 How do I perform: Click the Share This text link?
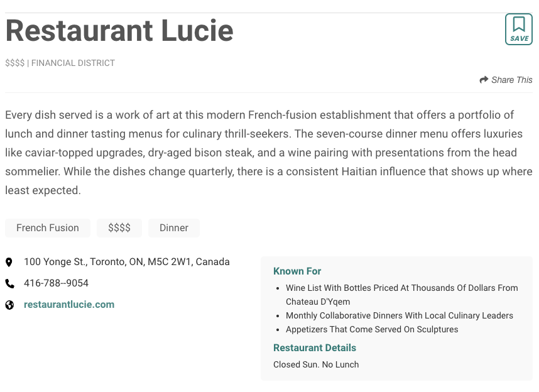click(511, 80)
